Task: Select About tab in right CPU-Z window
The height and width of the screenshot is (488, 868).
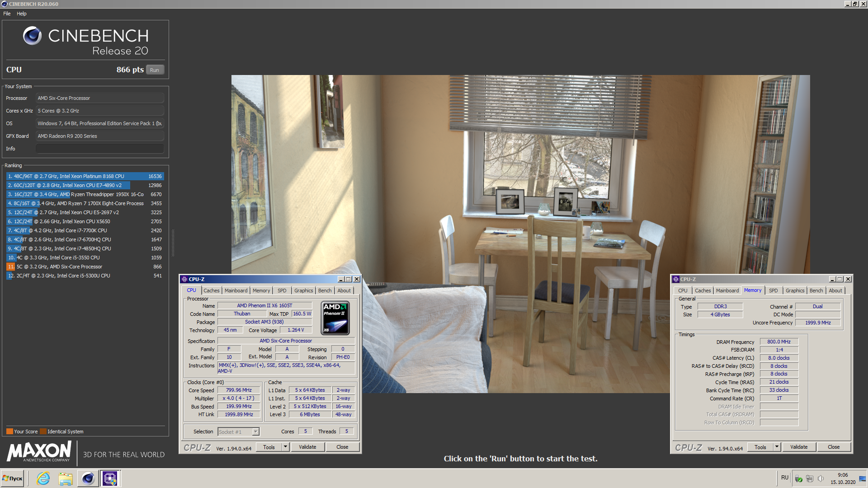Action: pyautogui.click(x=835, y=291)
